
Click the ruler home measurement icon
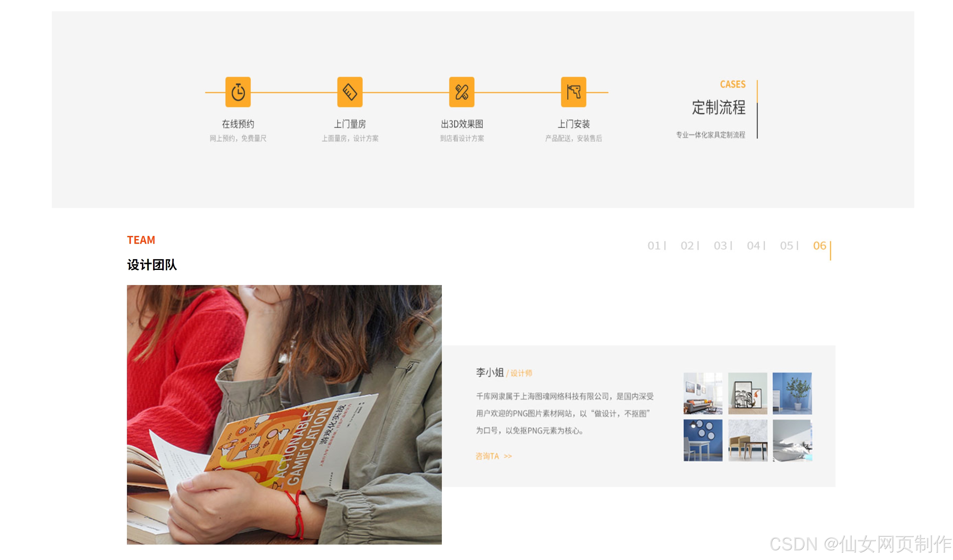point(350,92)
